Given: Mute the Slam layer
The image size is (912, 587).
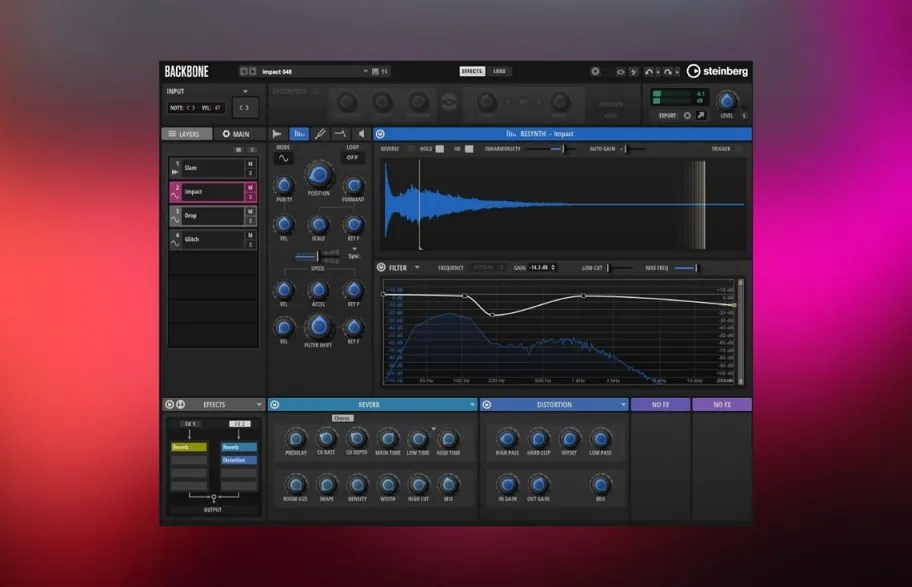Looking at the screenshot, I should (251, 165).
